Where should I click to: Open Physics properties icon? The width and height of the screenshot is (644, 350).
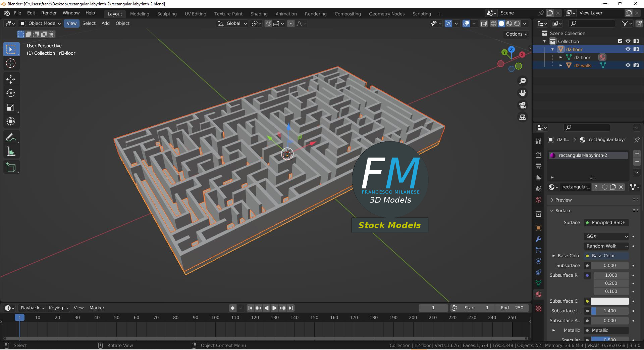[538, 261]
